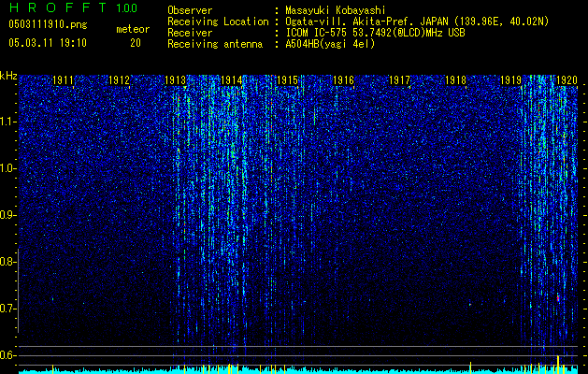Click time marker 1911
The image size is (588, 374).
(x=63, y=79)
